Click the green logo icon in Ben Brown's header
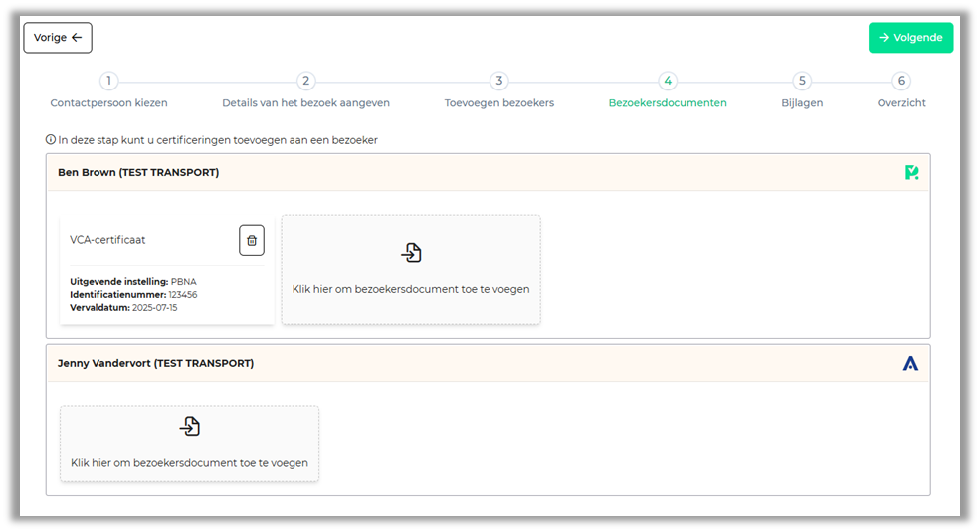Viewport: 980px width, 532px height. coord(911,173)
